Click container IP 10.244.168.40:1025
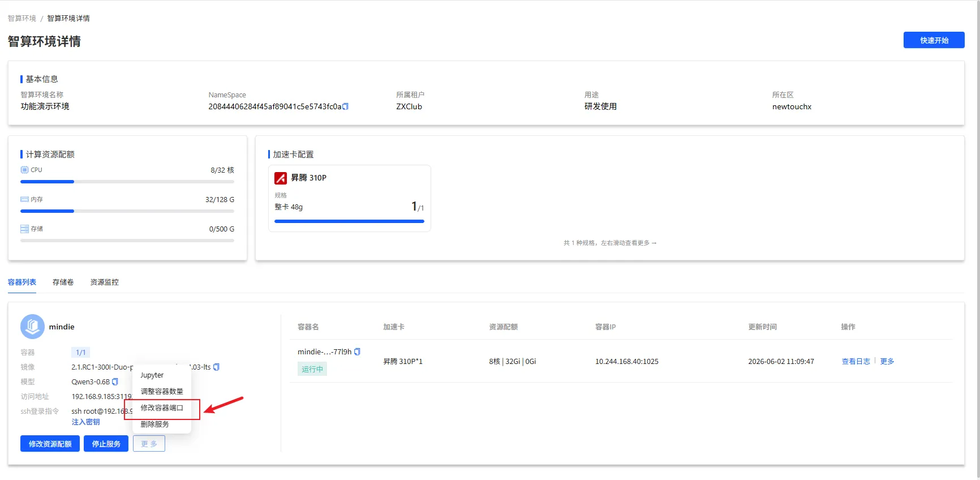 click(x=627, y=361)
